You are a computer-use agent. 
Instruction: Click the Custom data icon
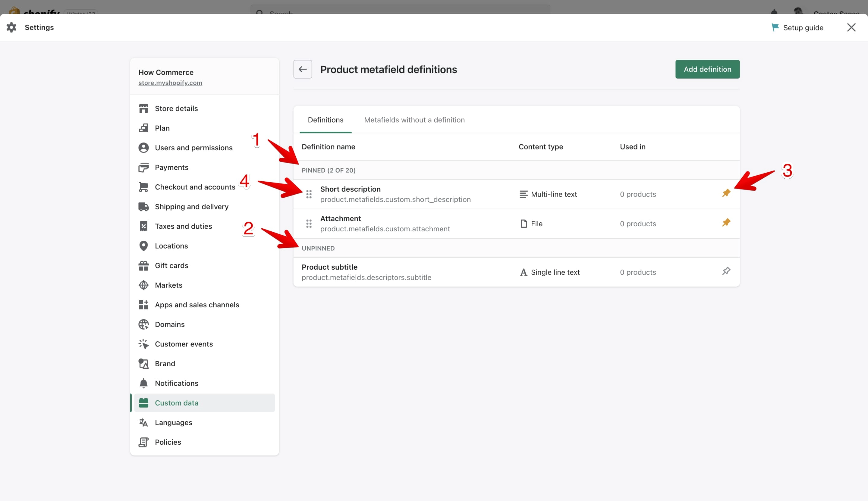tap(143, 402)
